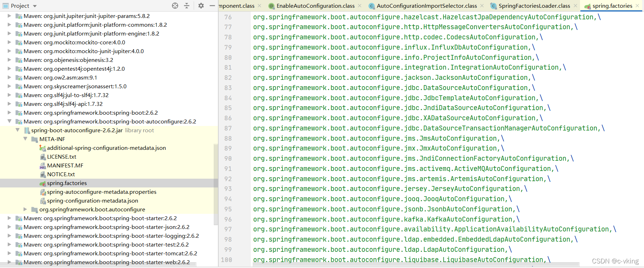The height and width of the screenshot is (268, 644).
Task: Click library icon of spring-boot-starter-logging:2.6.2
Action: [19, 236]
